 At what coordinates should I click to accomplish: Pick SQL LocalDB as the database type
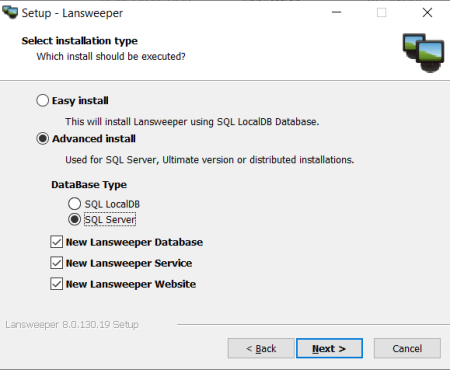tap(74, 204)
